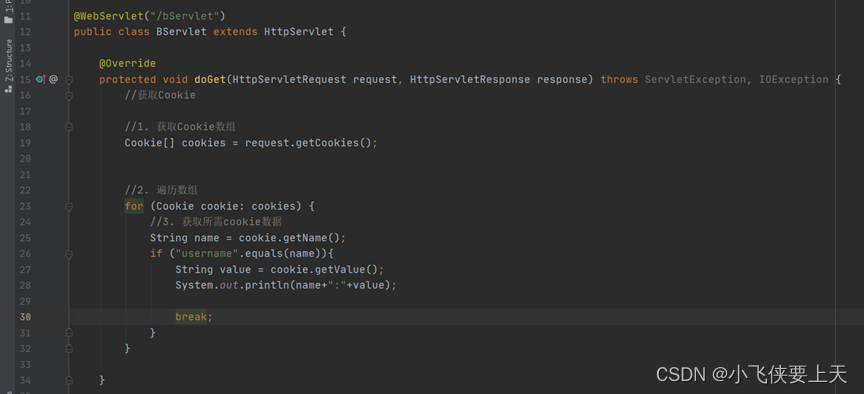Click the extends keyword on line 12

[x=235, y=32]
